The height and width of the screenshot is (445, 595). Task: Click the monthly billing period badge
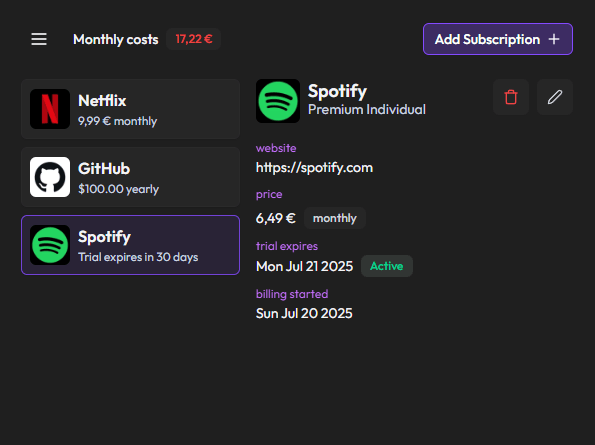click(x=335, y=218)
